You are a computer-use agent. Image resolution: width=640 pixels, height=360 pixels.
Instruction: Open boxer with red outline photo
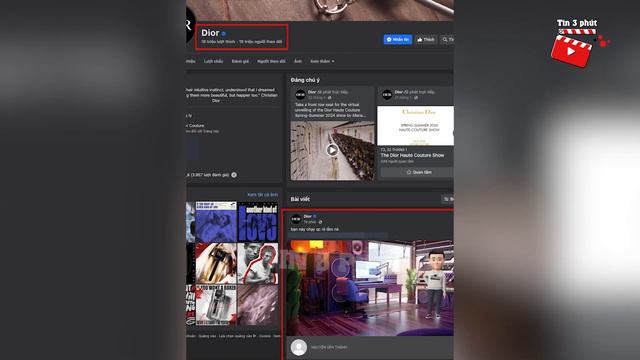coord(258,264)
